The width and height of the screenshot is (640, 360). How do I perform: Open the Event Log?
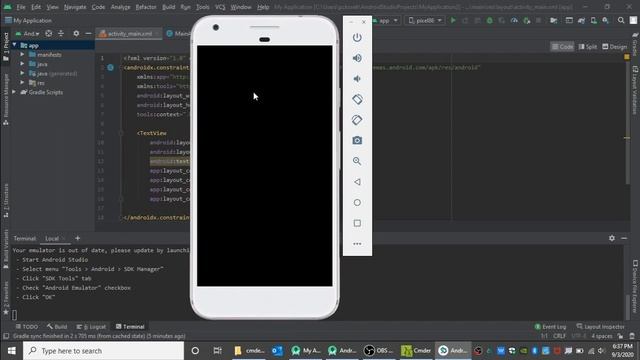coord(550,327)
